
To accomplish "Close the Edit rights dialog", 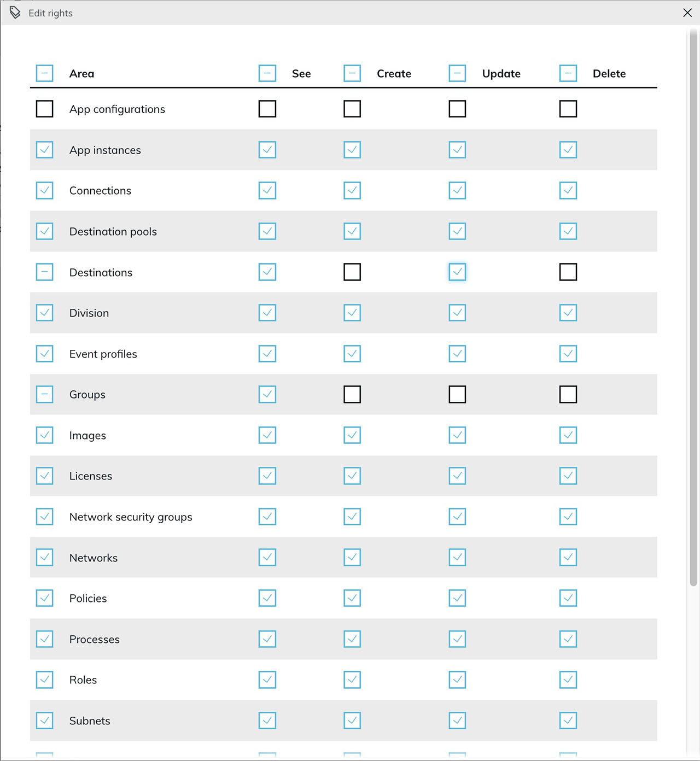I will point(687,13).
